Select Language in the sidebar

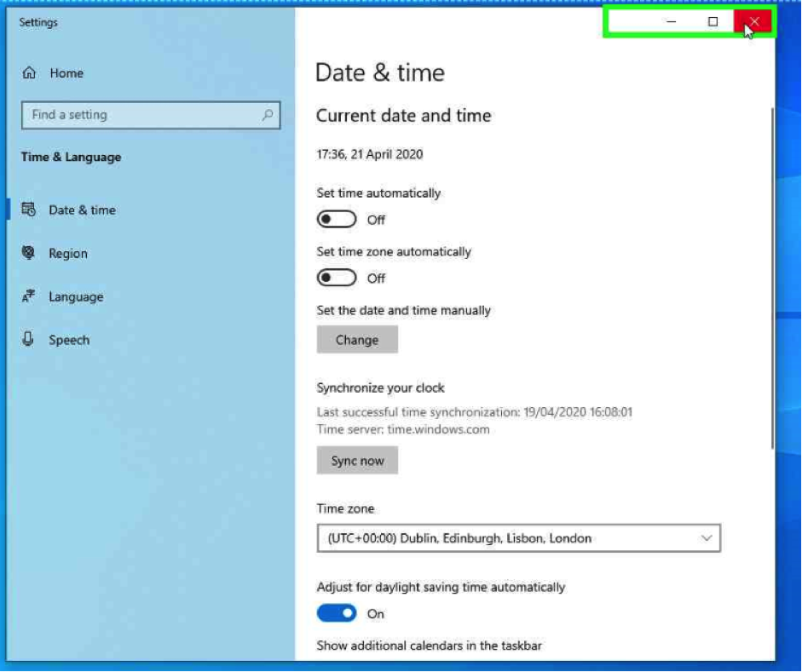click(x=76, y=297)
